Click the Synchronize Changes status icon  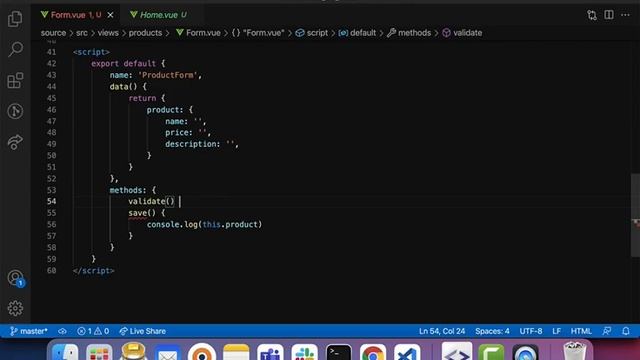62,331
